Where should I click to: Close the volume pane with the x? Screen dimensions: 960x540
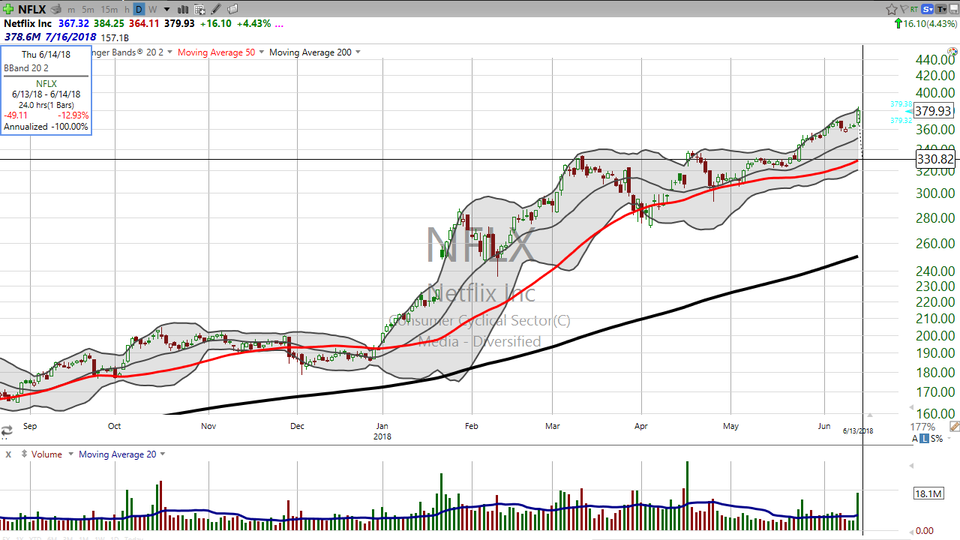point(8,454)
